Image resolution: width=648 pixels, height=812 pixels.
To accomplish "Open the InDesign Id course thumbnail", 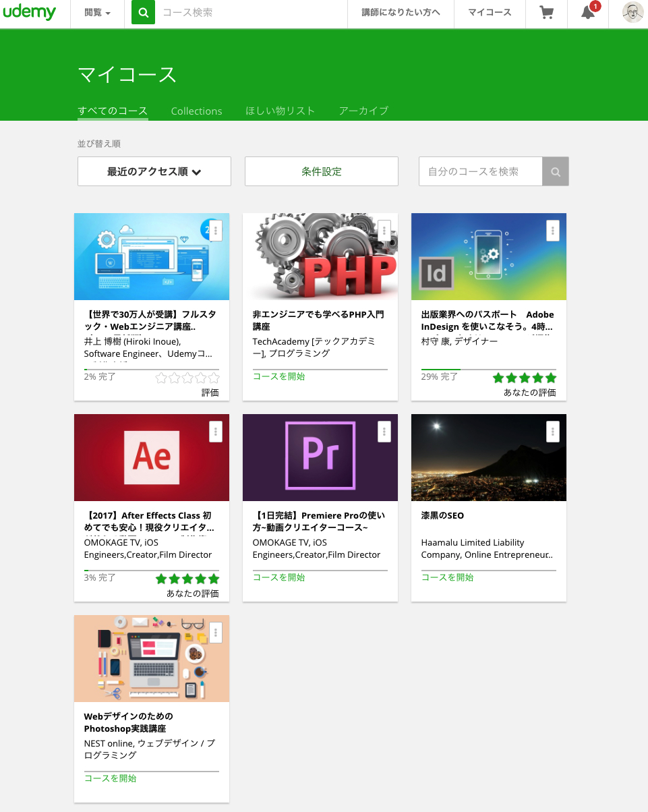I will pyautogui.click(x=489, y=257).
